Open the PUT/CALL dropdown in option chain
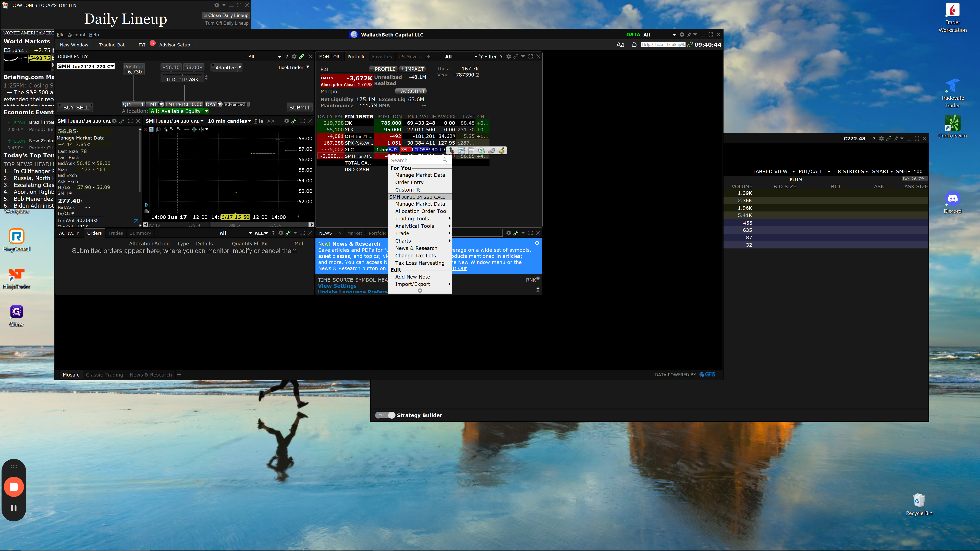980x551 pixels. click(814, 171)
